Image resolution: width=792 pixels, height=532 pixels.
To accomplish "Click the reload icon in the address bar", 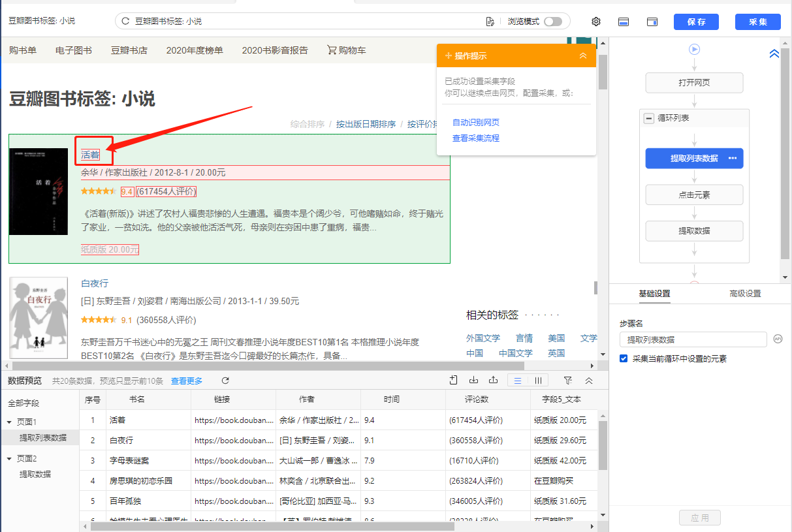I will point(125,22).
